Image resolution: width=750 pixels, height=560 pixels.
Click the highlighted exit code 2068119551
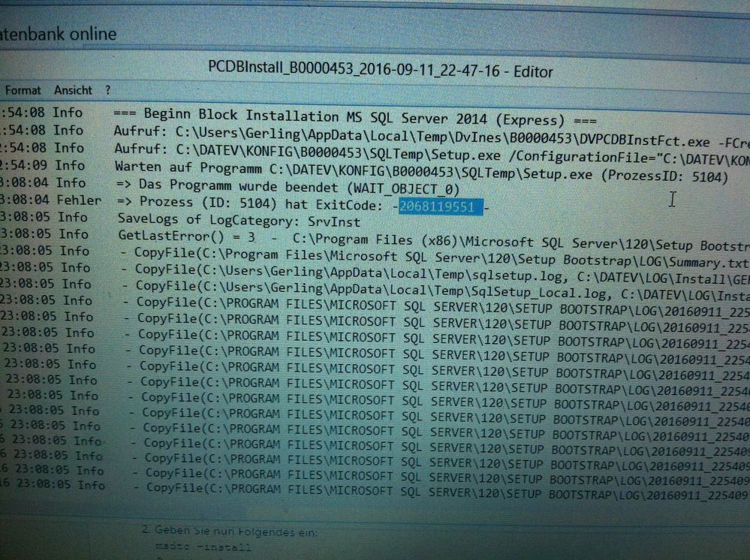(441, 207)
